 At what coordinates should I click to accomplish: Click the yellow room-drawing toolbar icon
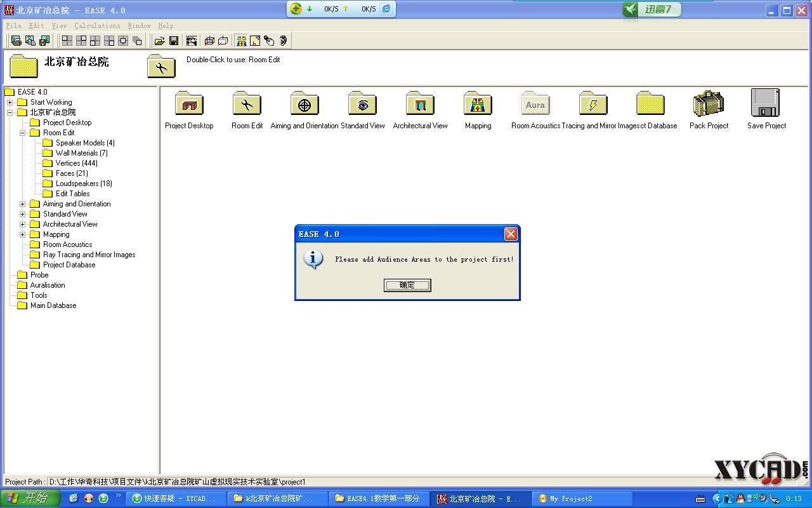pyautogui.click(x=255, y=41)
